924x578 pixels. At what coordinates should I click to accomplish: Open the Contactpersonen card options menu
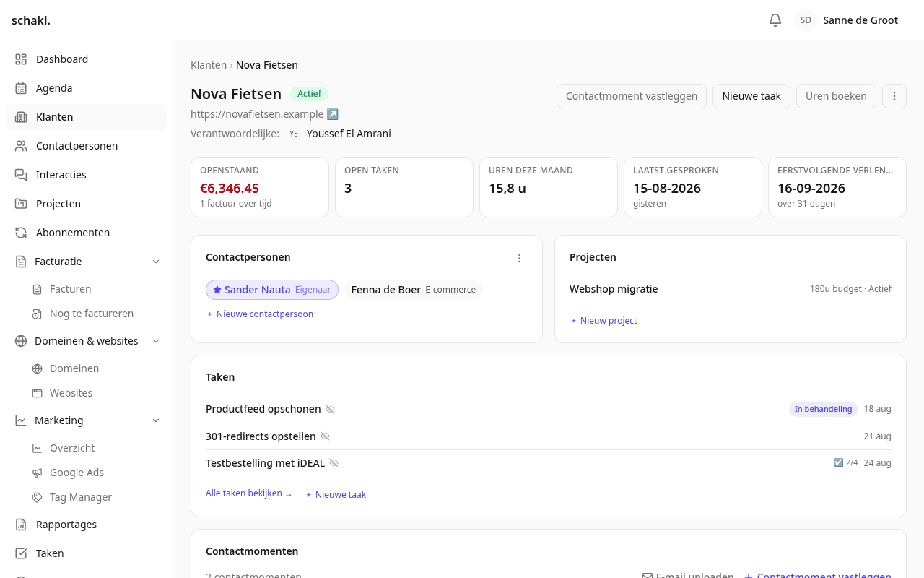[x=519, y=258]
